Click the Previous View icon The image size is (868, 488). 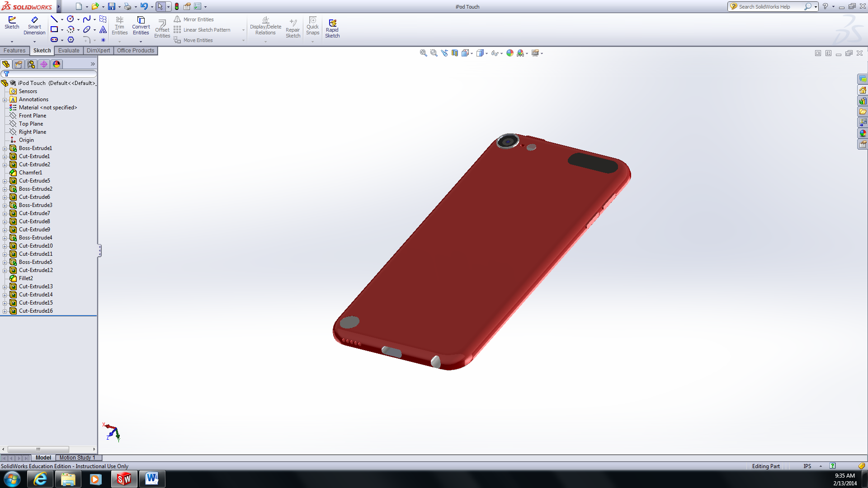point(444,53)
